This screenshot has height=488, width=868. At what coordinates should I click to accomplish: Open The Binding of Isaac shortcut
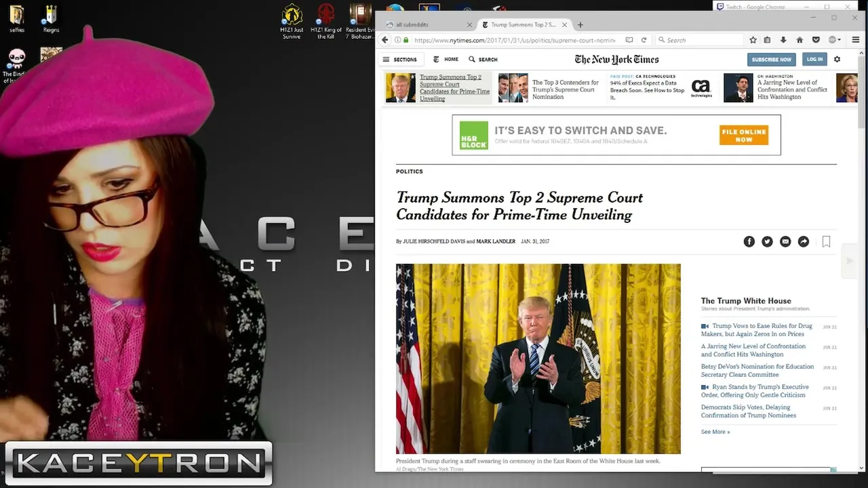click(16, 66)
